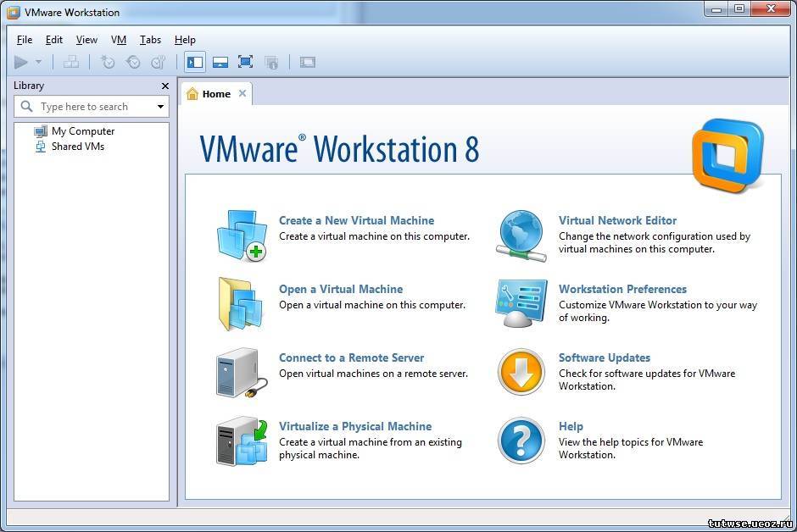
Task: Click the Send Ctrl+Alt+Del toolbar icon
Action: pos(71,63)
